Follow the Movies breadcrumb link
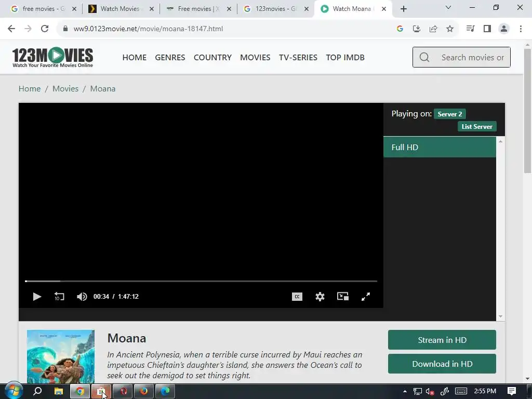This screenshot has width=532, height=399. pos(65,88)
